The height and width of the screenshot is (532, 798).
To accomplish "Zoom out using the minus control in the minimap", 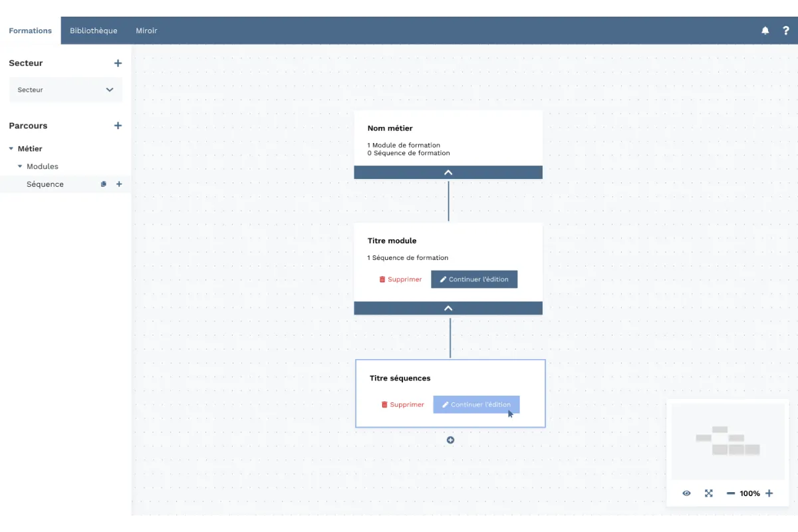I will [730, 493].
